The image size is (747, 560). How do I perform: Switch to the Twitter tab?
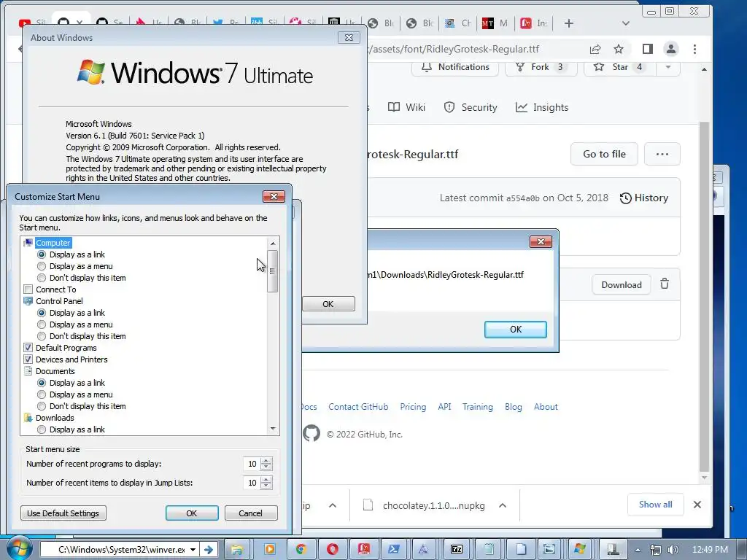[x=226, y=23]
